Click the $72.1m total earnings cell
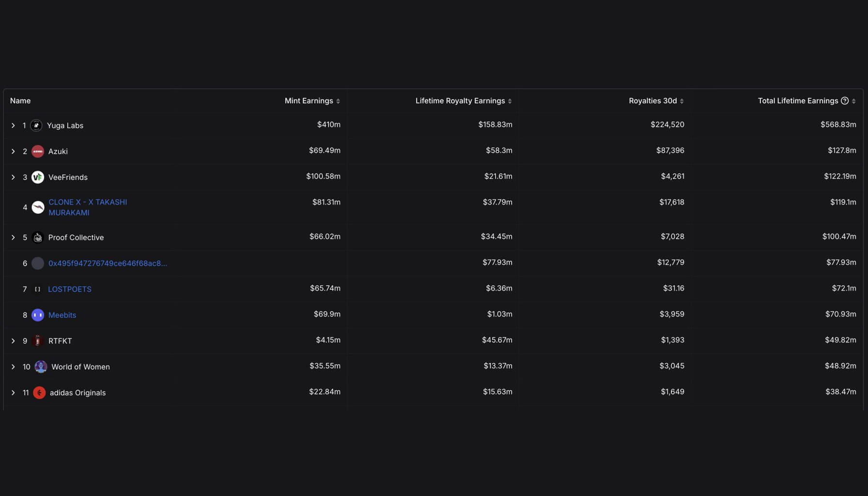Screen dimensions: 868x496 (844, 288)
